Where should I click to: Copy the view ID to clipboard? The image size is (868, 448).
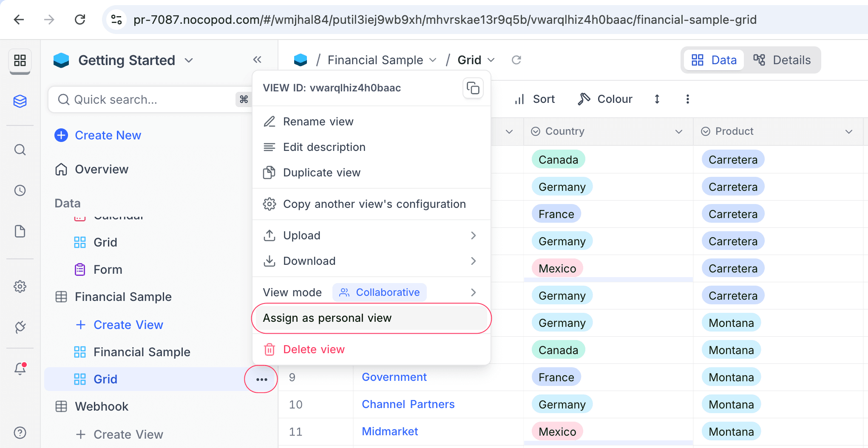[473, 88]
